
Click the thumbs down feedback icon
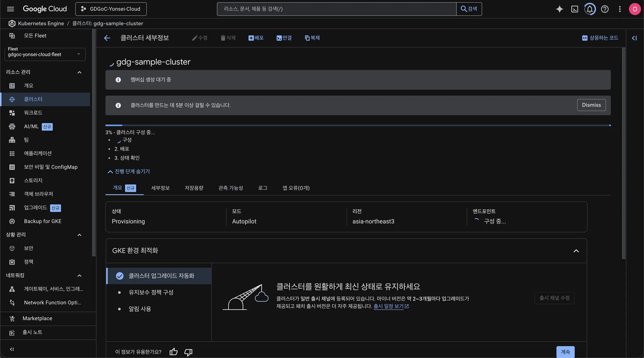[x=188, y=352]
